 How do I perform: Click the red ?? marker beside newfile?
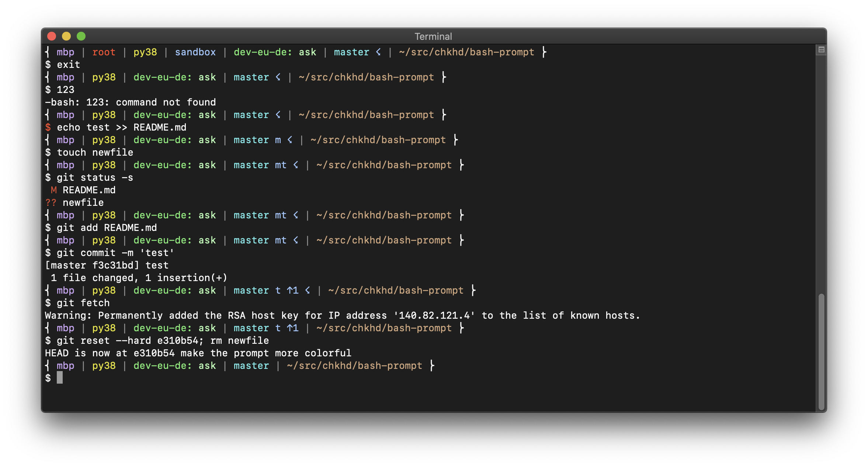[51, 203]
